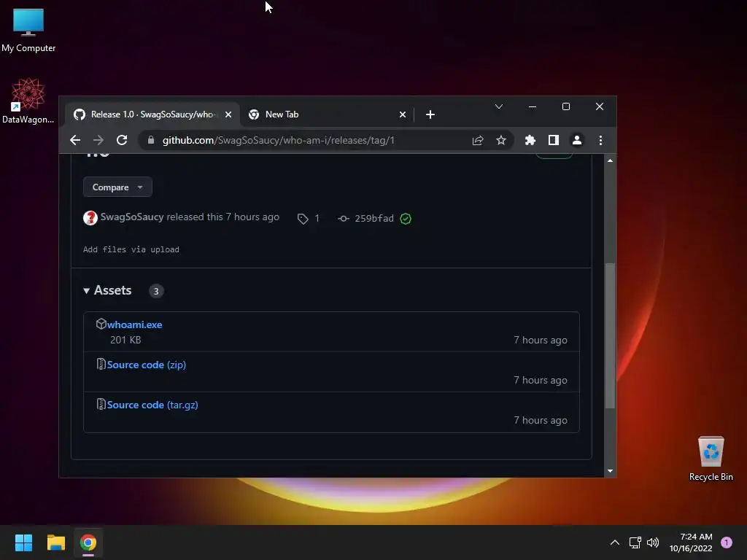Open File Explorer from taskbar
Viewport: 747px width, 560px height.
point(55,542)
